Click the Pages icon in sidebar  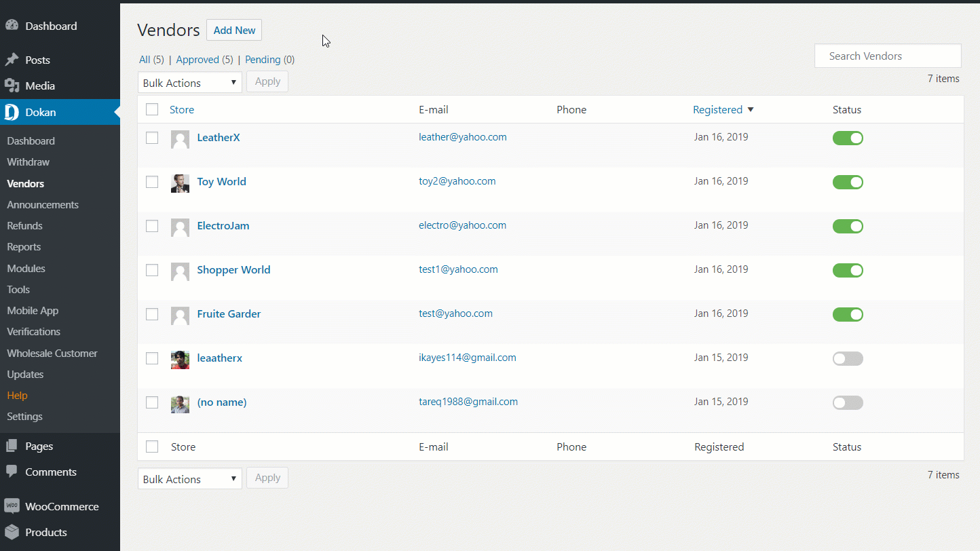[x=12, y=446]
